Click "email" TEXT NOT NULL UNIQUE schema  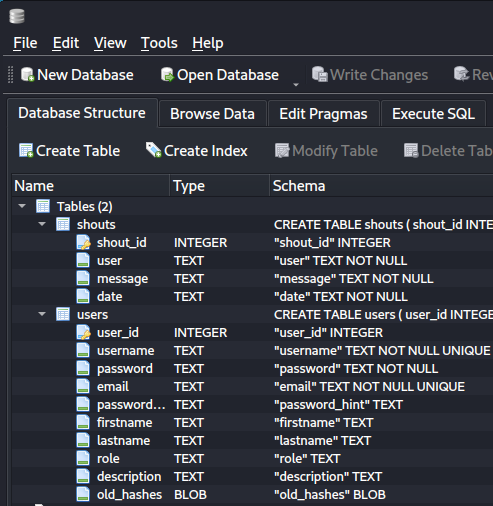coord(369,387)
